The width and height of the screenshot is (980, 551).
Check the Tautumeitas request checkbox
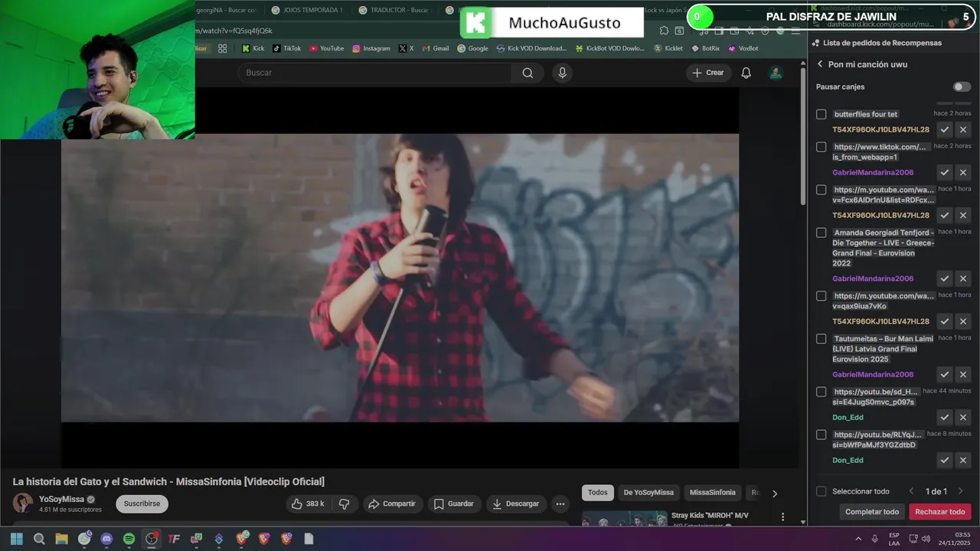click(x=821, y=339)
